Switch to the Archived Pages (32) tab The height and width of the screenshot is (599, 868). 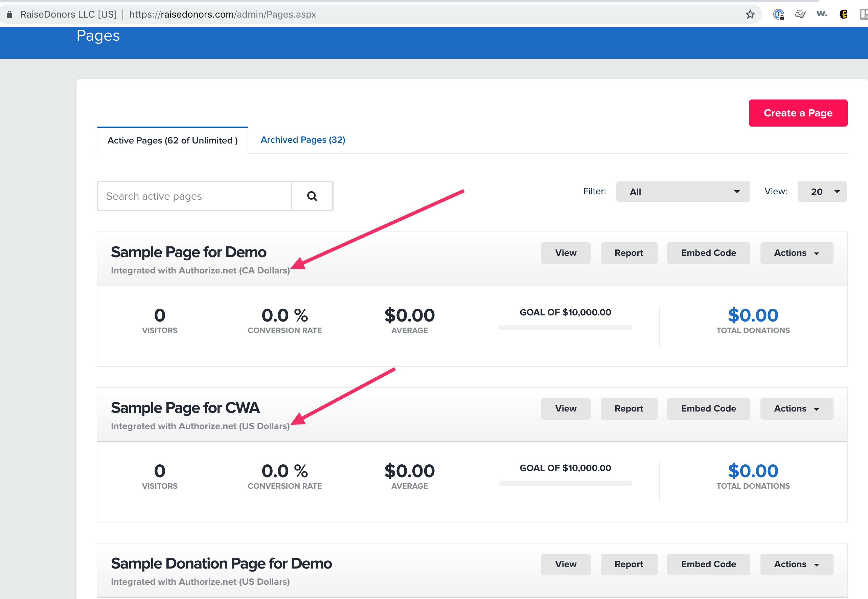pyautogui.click(x=303, y=140)
